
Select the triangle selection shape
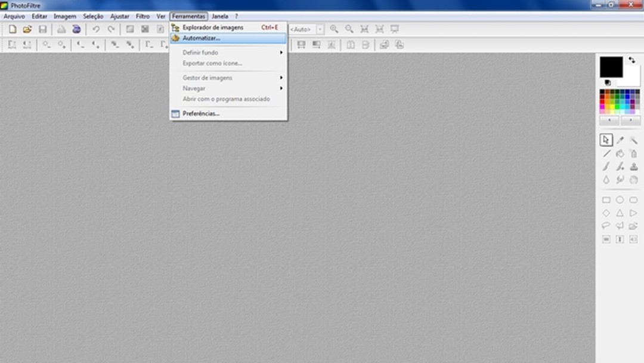(x=620, y=213)
